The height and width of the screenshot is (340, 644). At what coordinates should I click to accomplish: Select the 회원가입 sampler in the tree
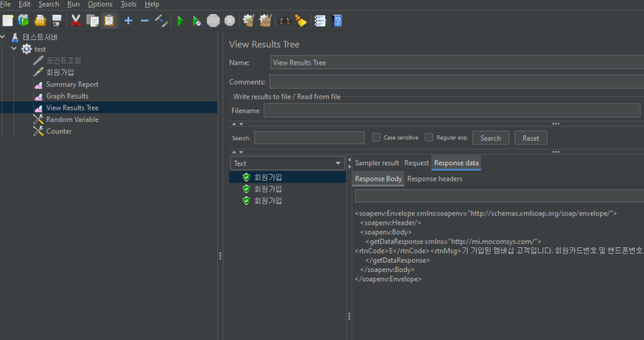(x=60, y=72)
